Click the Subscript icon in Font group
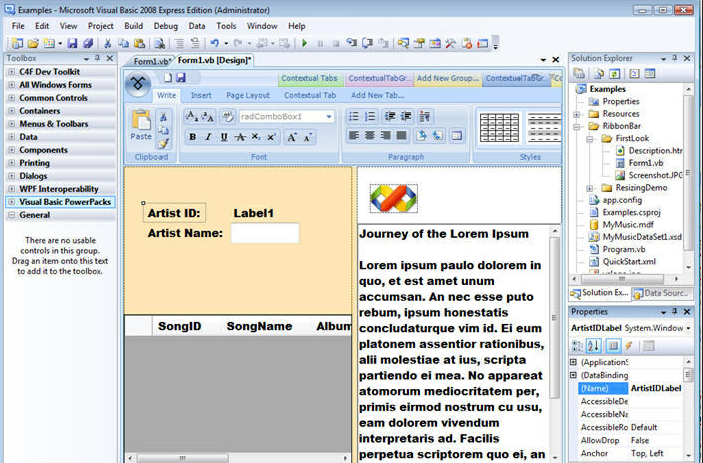703x463 pixels. click(256, 137)
